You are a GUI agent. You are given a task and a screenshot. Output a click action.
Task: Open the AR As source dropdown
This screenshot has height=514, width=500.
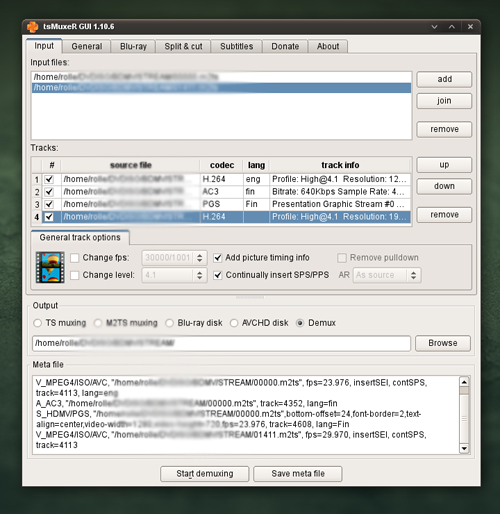pos(387,275)
